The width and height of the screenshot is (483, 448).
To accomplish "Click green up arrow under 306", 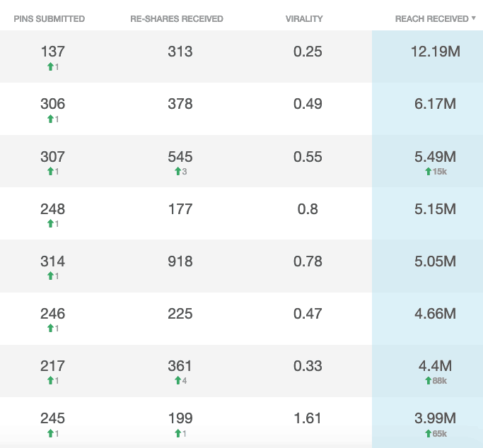I will coord(50,119).
